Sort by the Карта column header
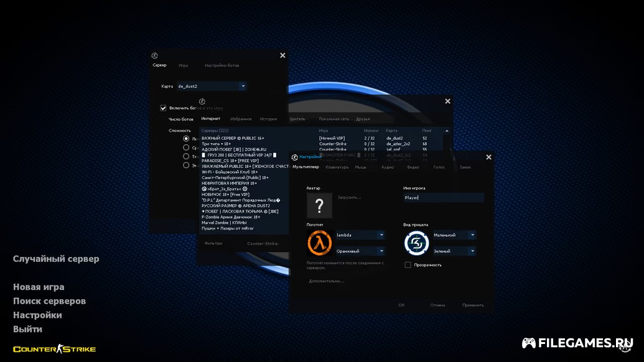The width and height of the screenshot is (644, 362). tap(391, 131)
